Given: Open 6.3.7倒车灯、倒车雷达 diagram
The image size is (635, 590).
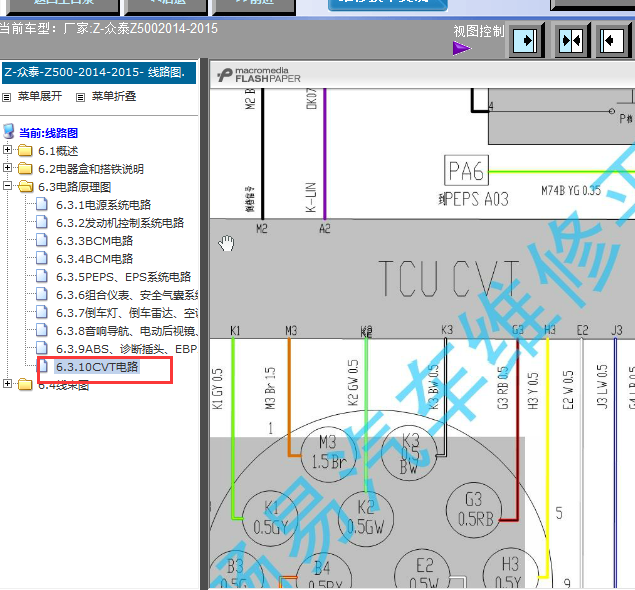Looking at the screenshot, I should [x=127, y=313].
